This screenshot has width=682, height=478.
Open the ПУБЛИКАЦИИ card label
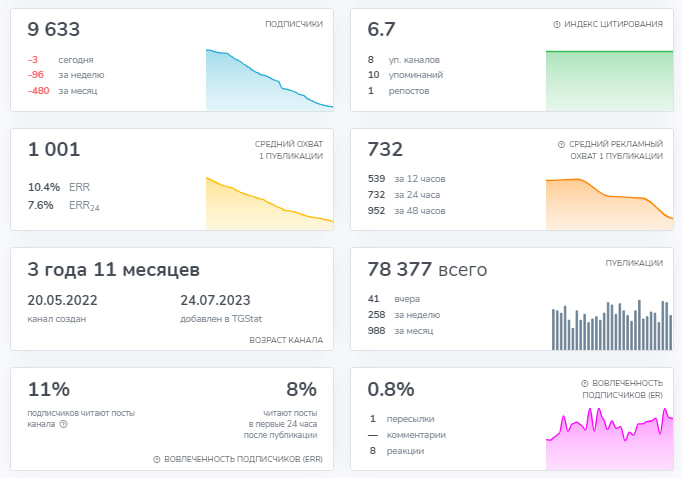click(x=634, y=263)
